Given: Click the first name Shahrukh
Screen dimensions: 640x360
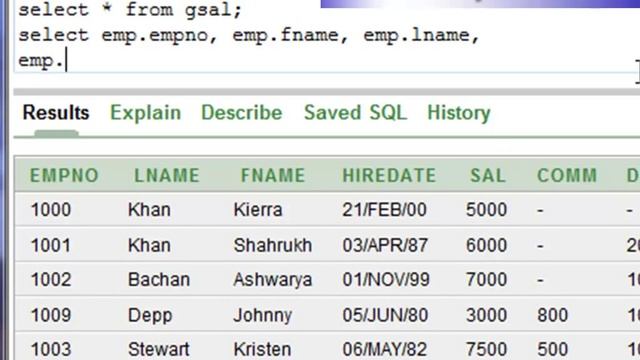Looking at the screenshot, I should tap(273, 245).
